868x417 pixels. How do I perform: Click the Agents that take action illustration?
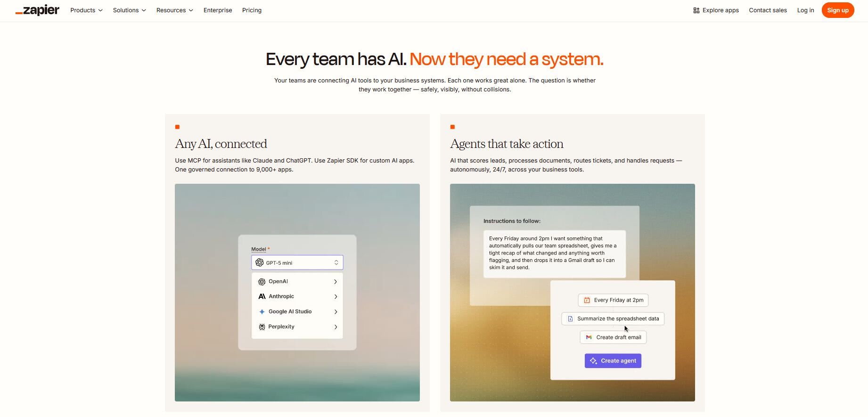point(573,293)
